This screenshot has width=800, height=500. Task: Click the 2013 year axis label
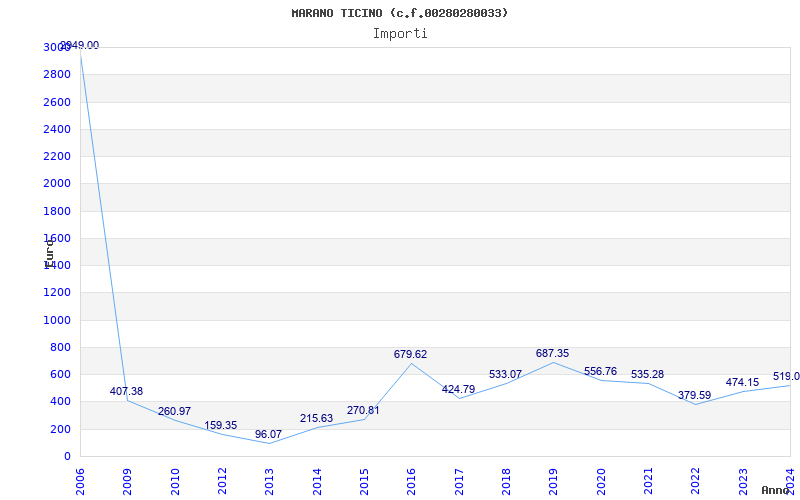tap(269, 482)
